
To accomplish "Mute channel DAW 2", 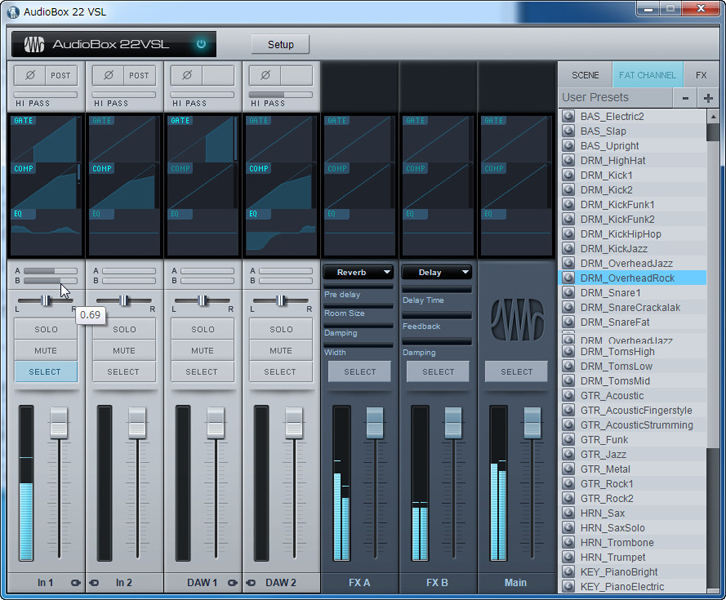I will [281, 350].
